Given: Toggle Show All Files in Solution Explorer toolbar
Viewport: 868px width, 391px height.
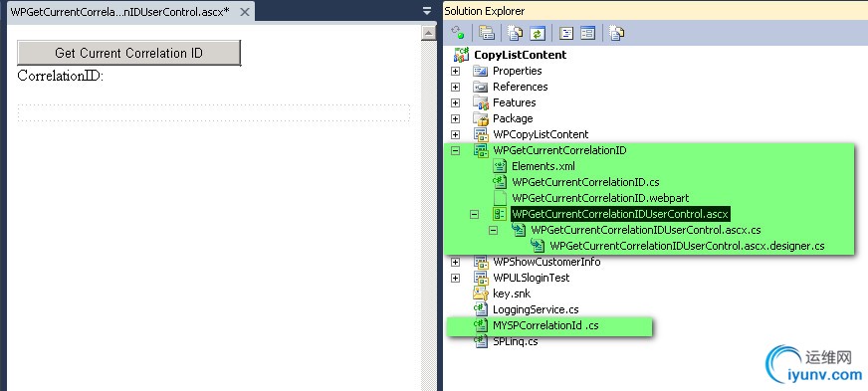Looking at the screenshot, I should [516, 33].
